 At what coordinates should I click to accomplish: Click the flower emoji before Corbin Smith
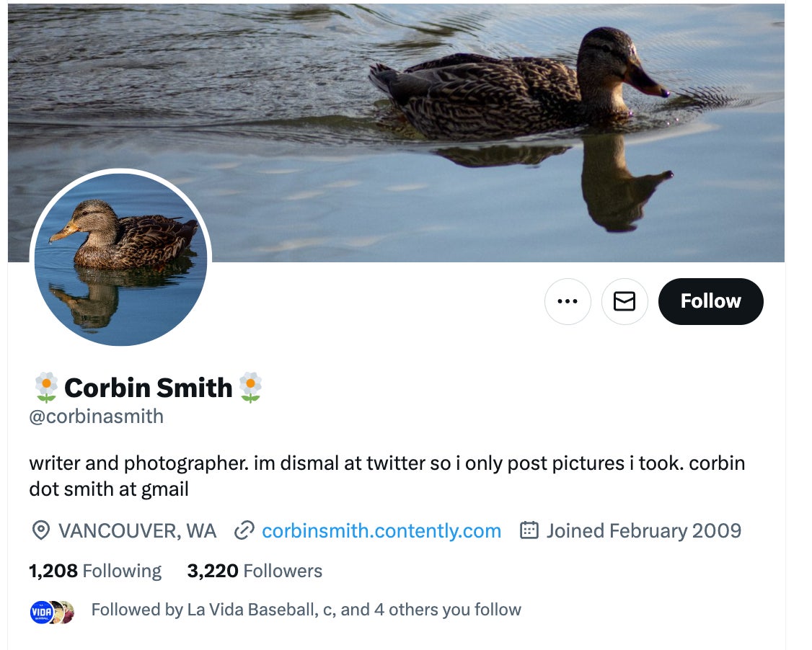pyautogui.click(x=46, y=388)
